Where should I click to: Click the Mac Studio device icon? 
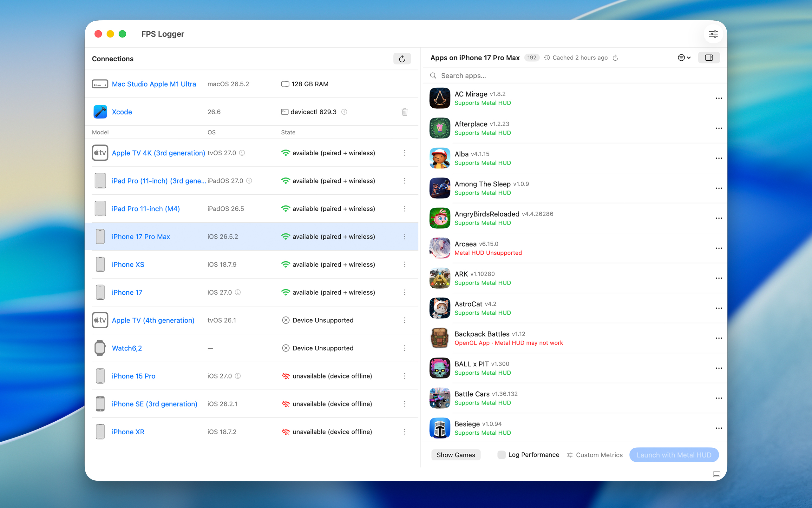[x=100, y=84]
